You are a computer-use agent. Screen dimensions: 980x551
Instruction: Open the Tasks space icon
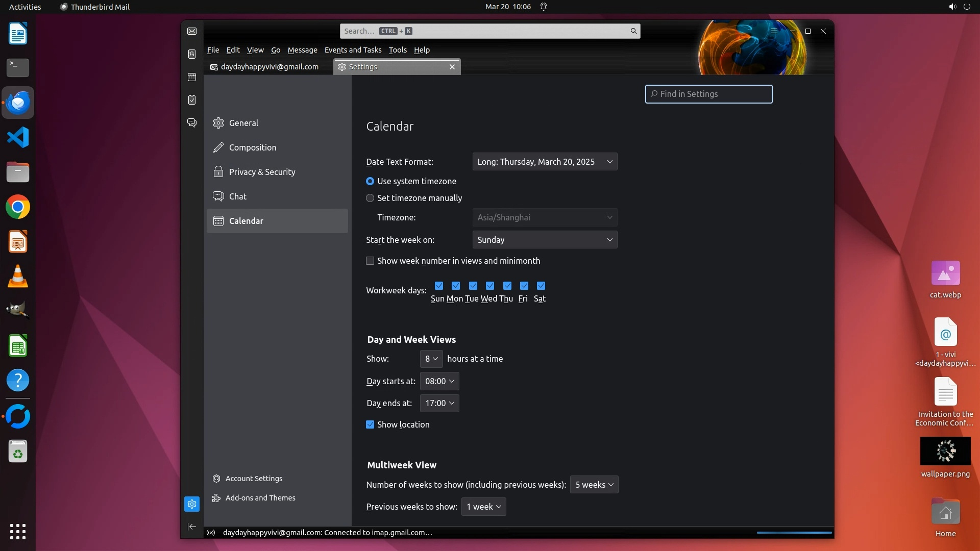coord(192,100)
